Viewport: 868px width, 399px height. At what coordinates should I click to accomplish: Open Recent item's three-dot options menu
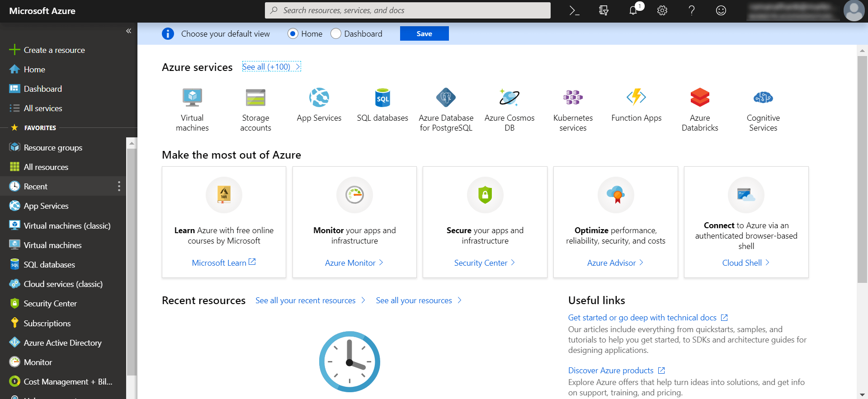click(x=119, y=186)
